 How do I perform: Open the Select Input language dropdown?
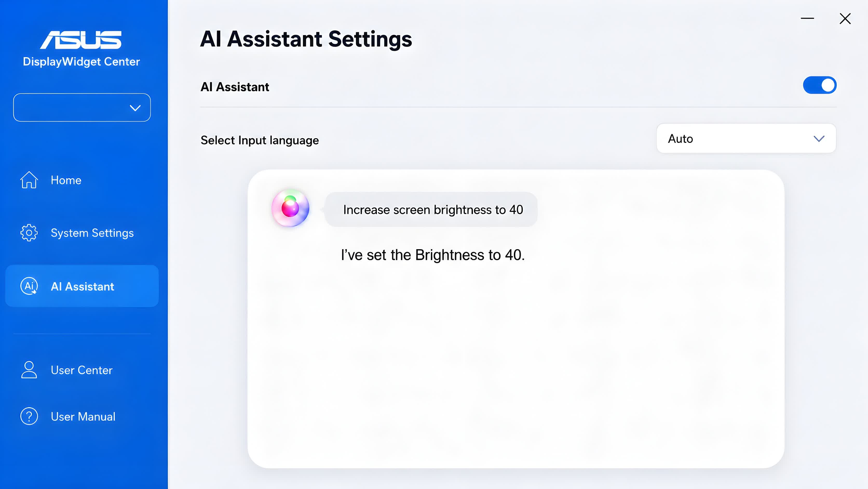coord(746,138)
